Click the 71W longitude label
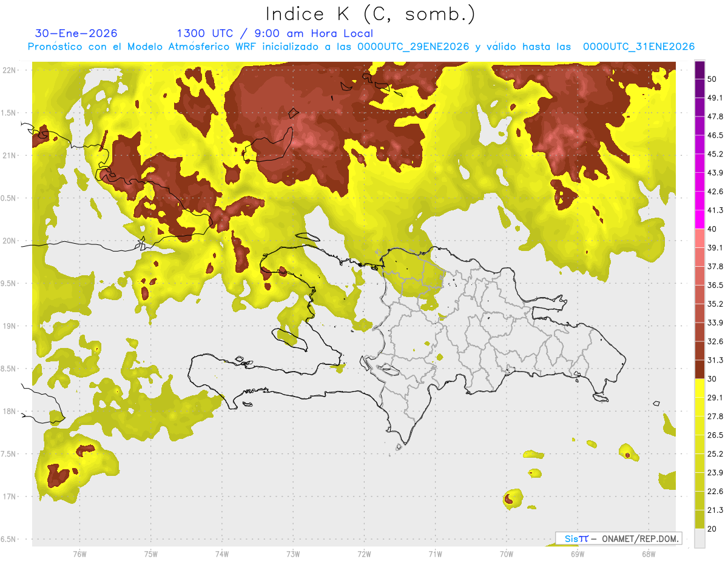The height and width of the screenshot is (562, 728). (x=435, y=554)
